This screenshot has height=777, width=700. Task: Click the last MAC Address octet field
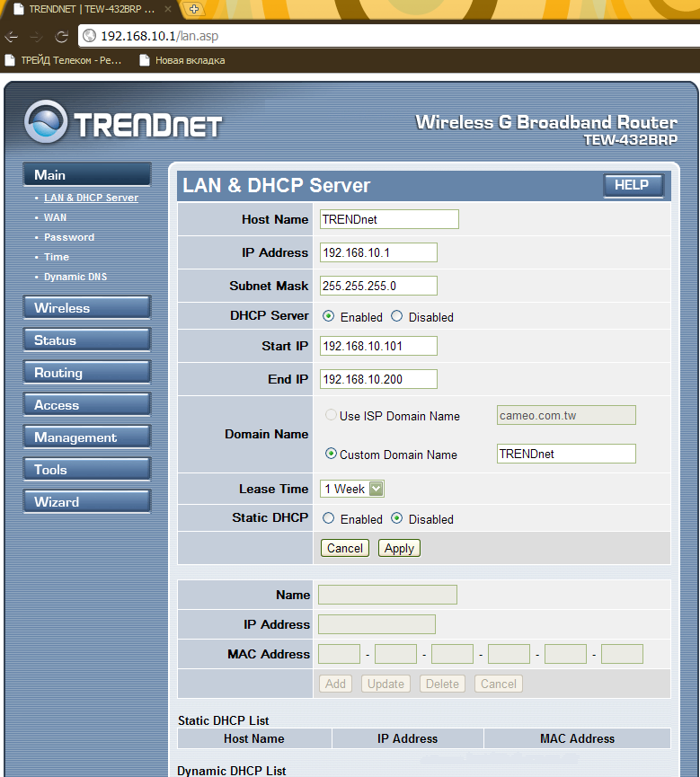(622, 654)
